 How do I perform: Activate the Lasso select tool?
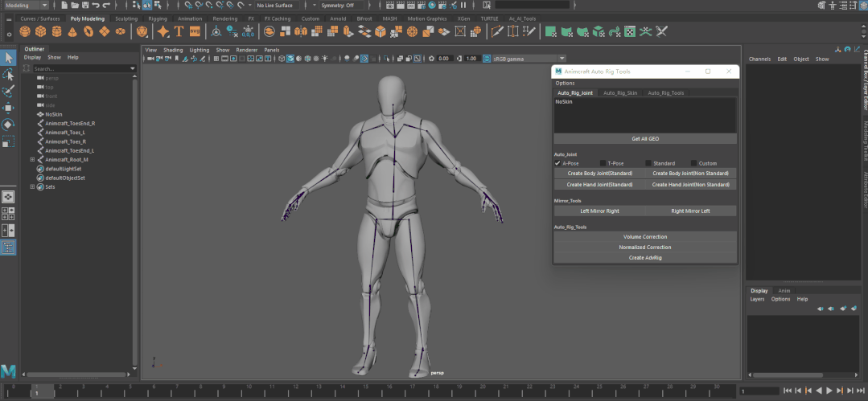tap(8, 75)
